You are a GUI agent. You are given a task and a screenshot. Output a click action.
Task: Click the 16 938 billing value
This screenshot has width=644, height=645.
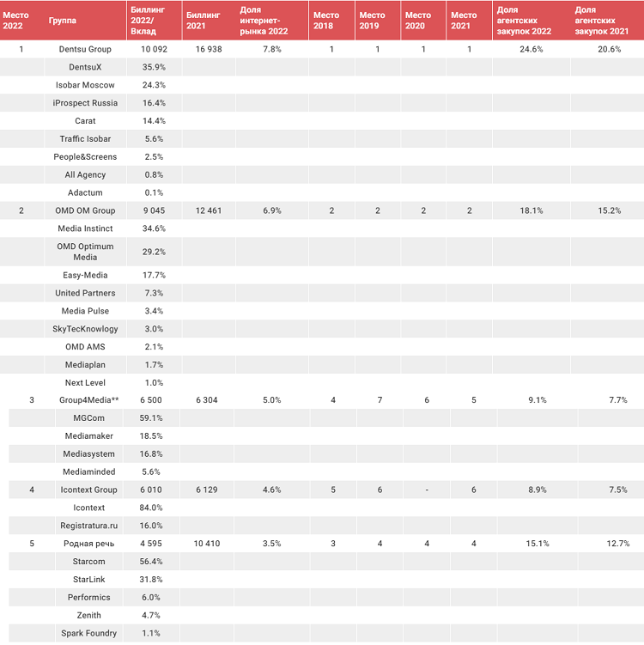[x=210, y=49]
